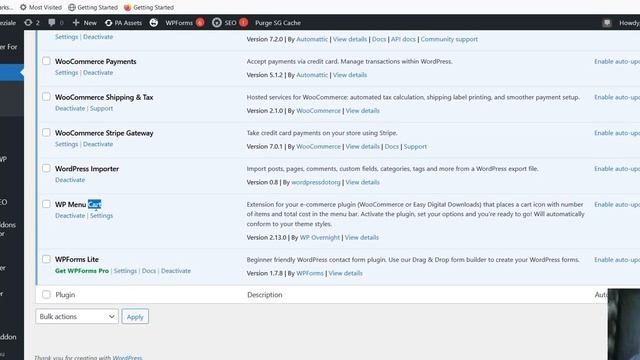View details for WP Menu Cart
The image size is (640, 360).
(362, 237)
